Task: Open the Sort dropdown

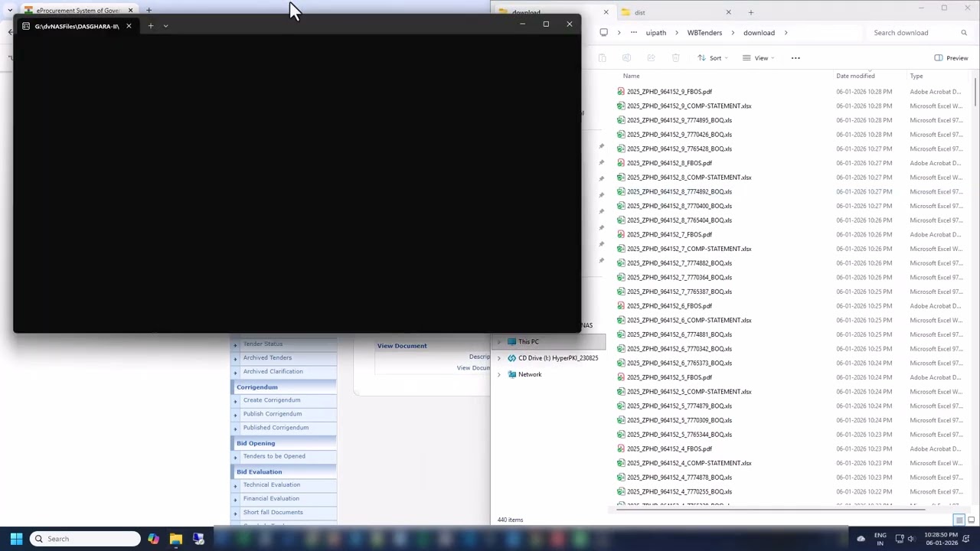Action: click(x=711, y=58)
